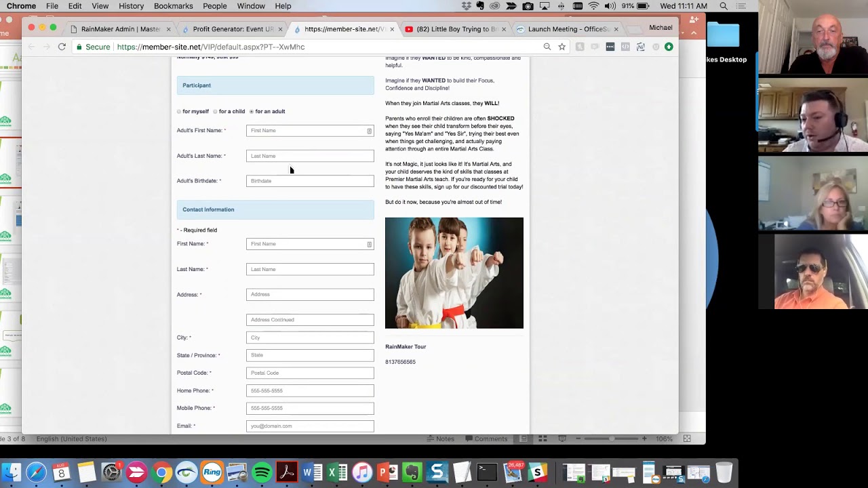The width and height of the screenshot is (868, 488).
Task: Click autofill icon in Adult's First Name field
Action: point(369,131)
